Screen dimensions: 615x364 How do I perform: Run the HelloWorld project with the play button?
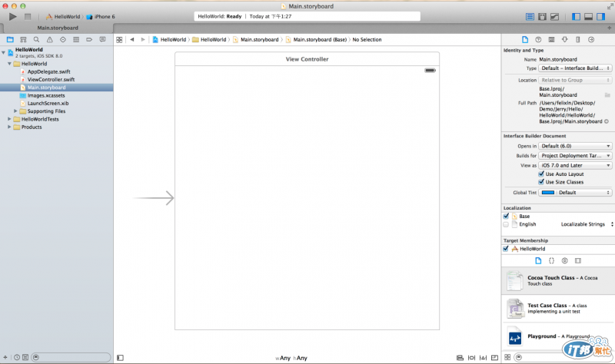[x=12, y=16]
